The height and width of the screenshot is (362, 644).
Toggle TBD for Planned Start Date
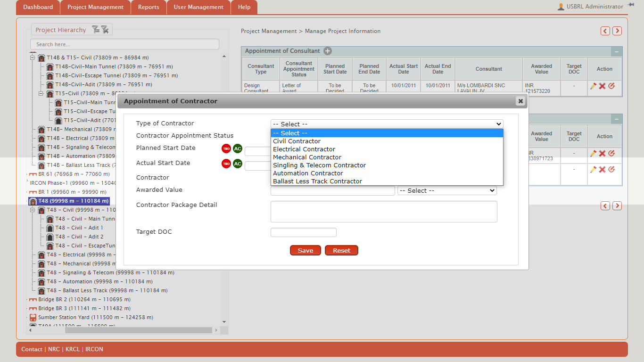[226, 149]
